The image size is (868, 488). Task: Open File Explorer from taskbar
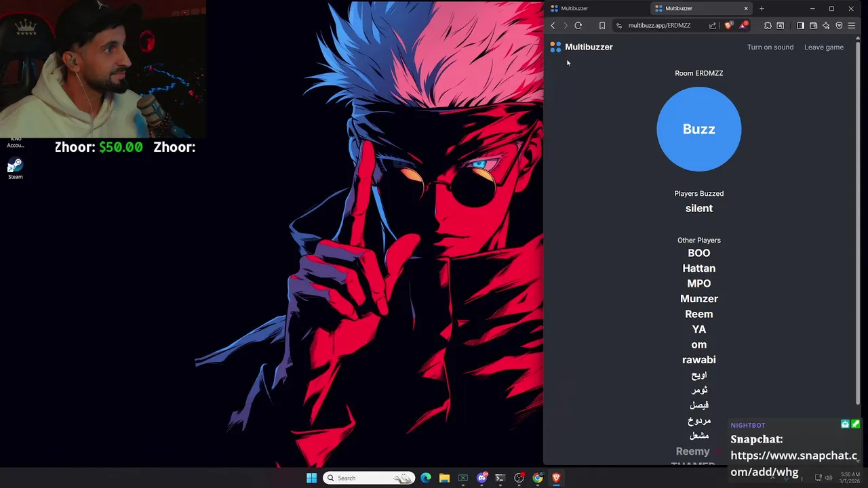(444, 478)
